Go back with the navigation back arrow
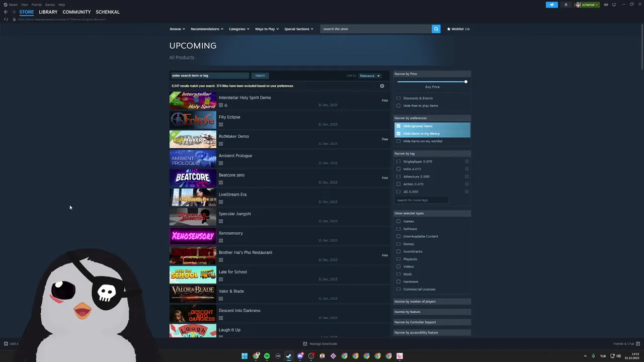The width and height of the screenshot is (644, 362). click(x=6, y=12)
